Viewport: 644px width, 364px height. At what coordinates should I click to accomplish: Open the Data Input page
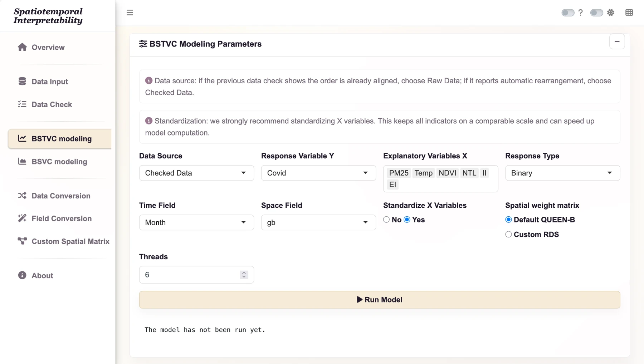[60, 82]
